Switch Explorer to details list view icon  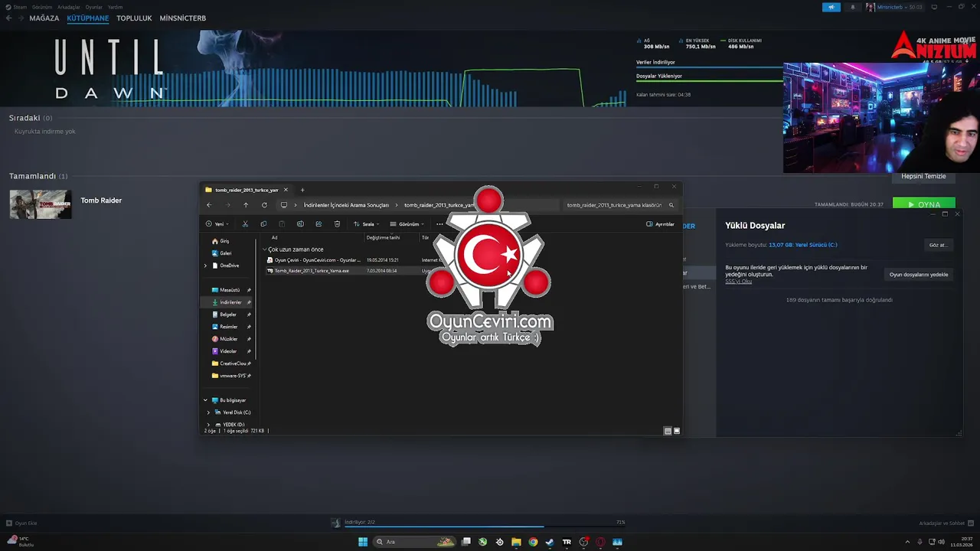pos(668,431)
